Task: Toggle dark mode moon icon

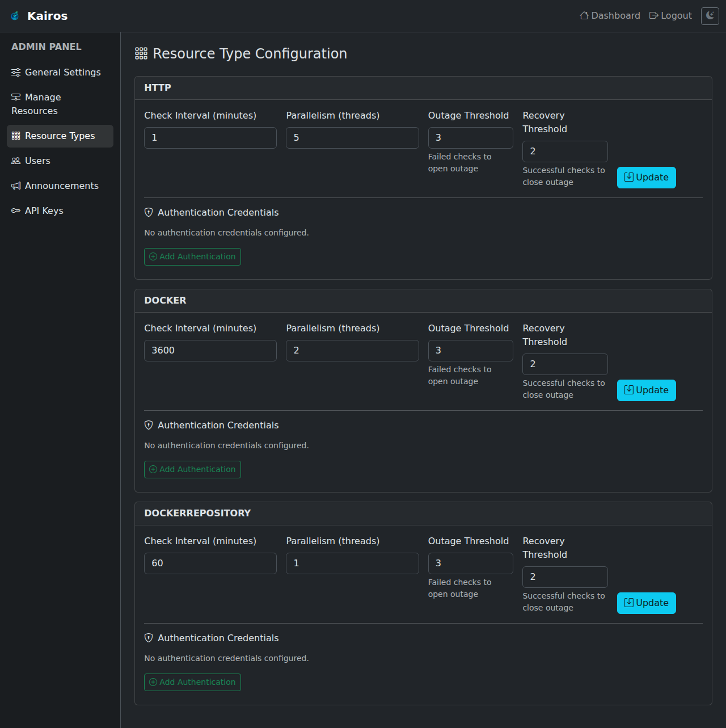Action: 710,16
